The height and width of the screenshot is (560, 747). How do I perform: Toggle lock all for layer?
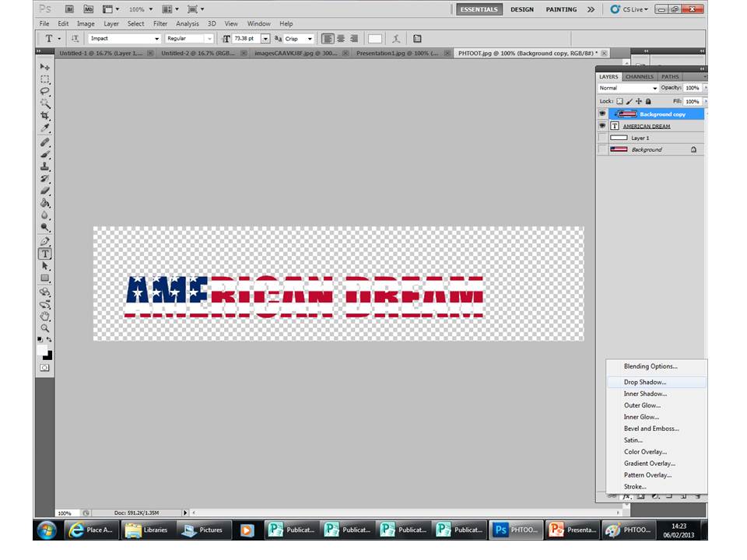click(x=648, y=101)
